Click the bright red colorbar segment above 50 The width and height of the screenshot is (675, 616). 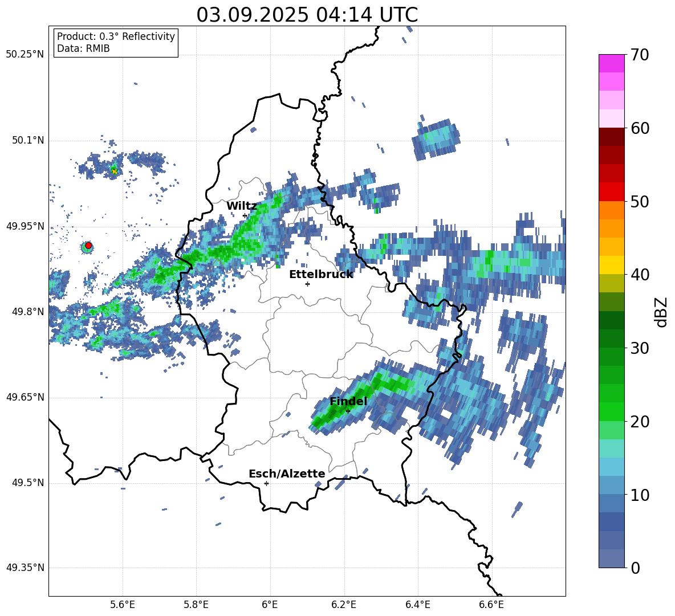611,192
